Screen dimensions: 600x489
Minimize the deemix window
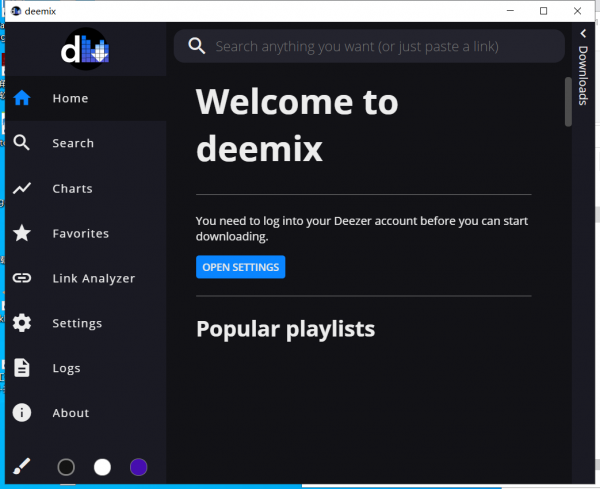[510, 11]
